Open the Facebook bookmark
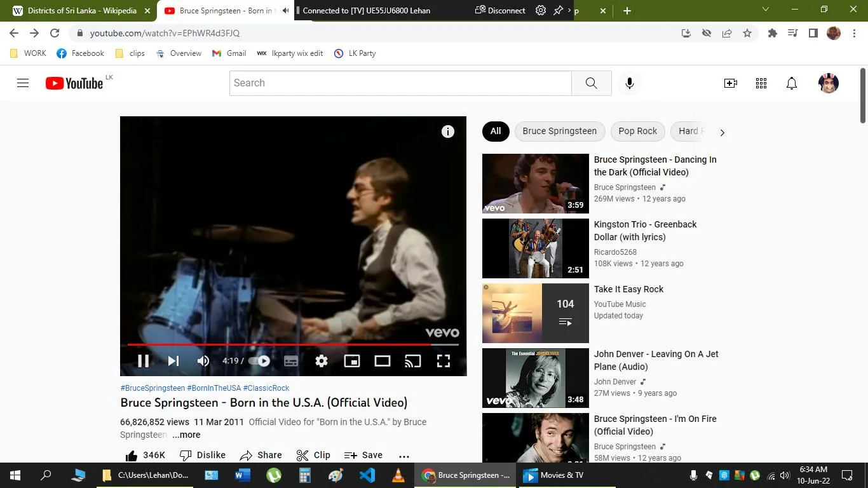The height and width of the screenshot is (488, 868). coord(81,53)
